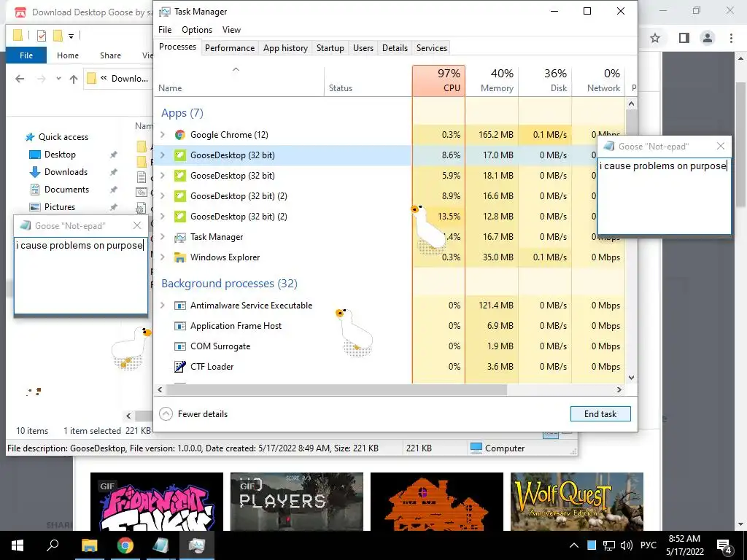
Task: Expand Antimalware Service Executable row
Action: 163,306
